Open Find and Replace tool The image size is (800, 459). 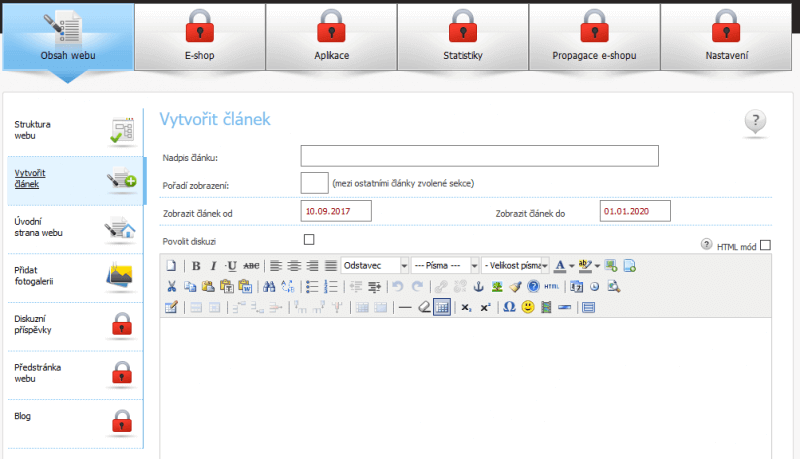pyautogui.click(x=287, y=287)
